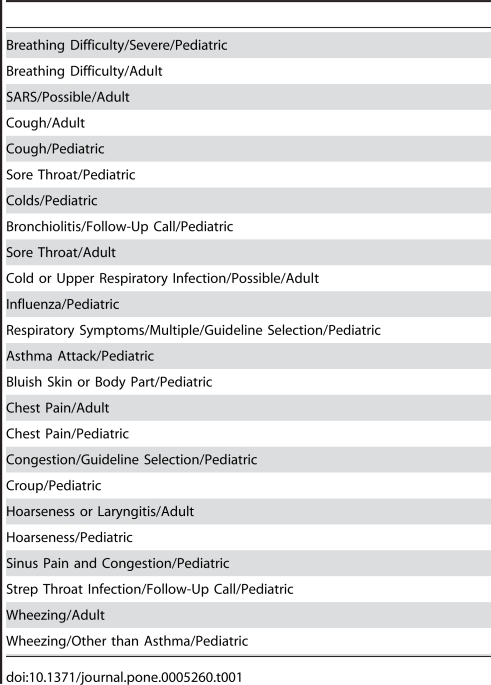Image resolution: width=491 pixels, height=685 pixels.
Task: Click Cold or Upper Respiratory Infection row
Action: [x=248, y=278]
